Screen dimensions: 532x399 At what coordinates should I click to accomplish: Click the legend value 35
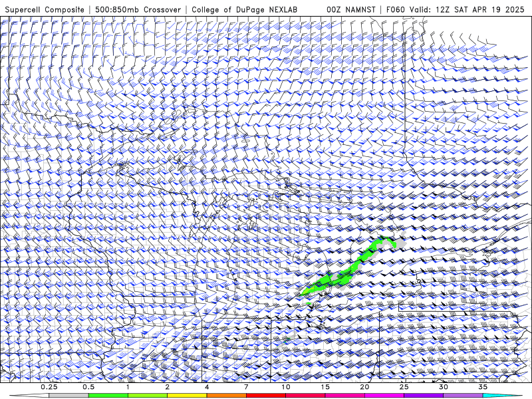tap(483, 387)
